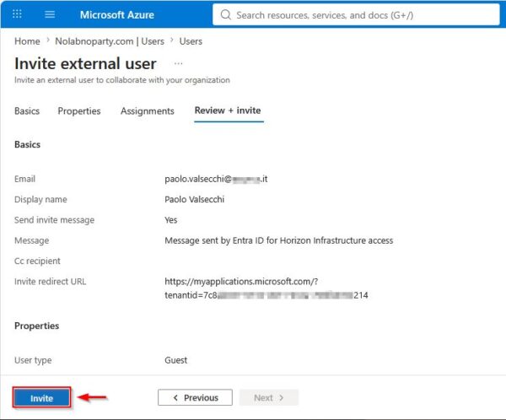Click the Message field label

coord(32,241)
